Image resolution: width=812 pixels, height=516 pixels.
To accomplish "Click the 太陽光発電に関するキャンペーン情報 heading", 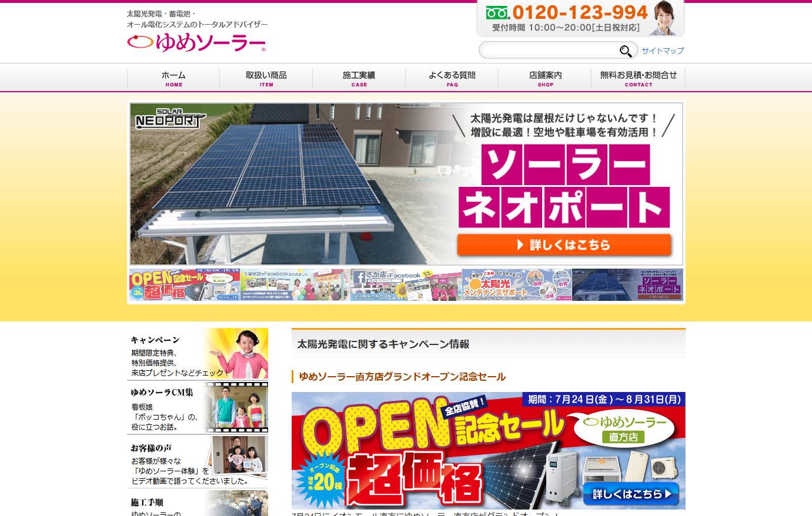I will [383, 344].
